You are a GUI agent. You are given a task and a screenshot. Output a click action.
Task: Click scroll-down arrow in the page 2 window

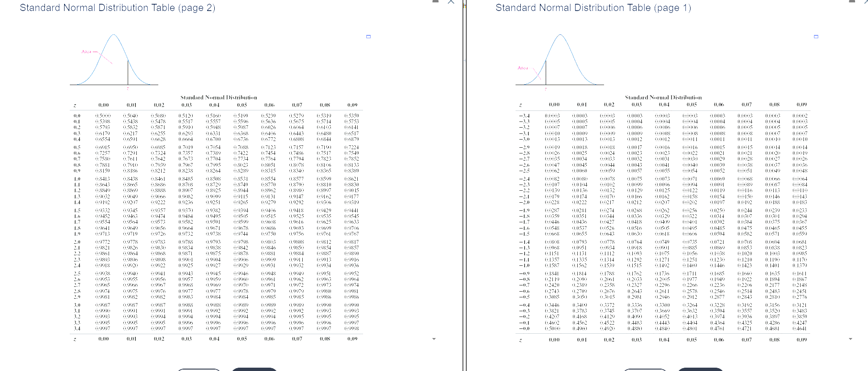(x=434, y=339)
